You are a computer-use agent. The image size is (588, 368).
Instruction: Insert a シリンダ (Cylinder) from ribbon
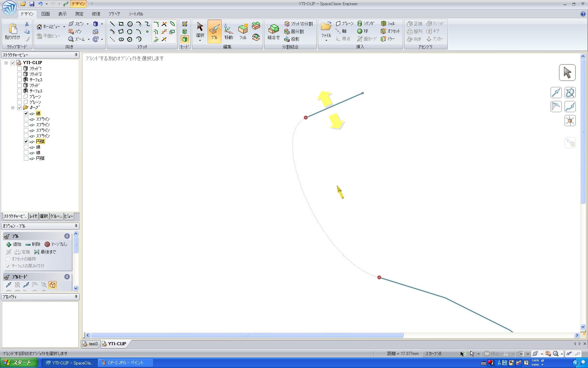click(366, 23)
